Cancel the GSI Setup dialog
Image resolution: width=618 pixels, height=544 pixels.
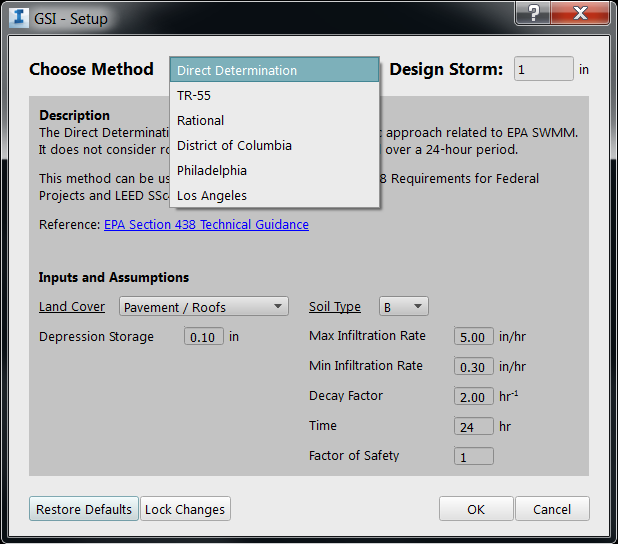[552, 509]
